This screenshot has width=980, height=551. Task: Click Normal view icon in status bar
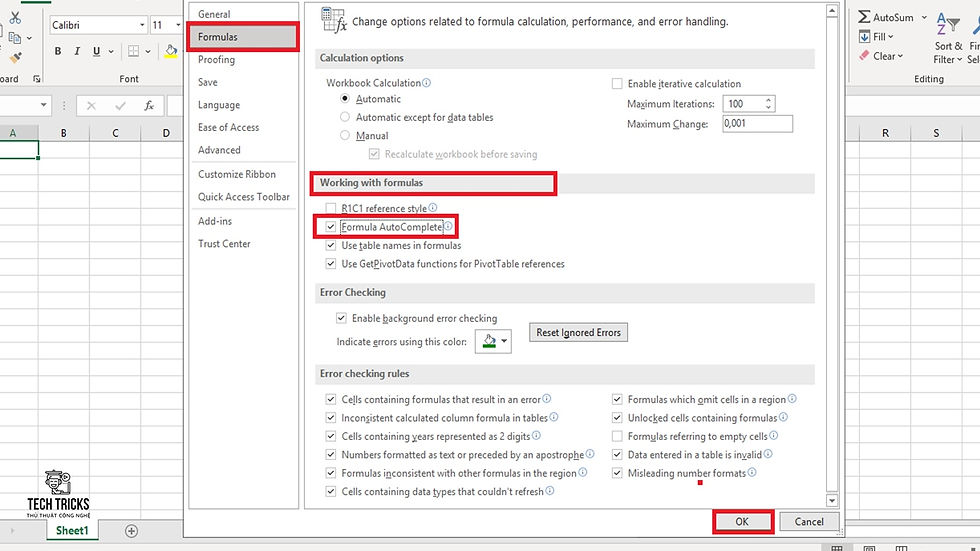(836, 548)
